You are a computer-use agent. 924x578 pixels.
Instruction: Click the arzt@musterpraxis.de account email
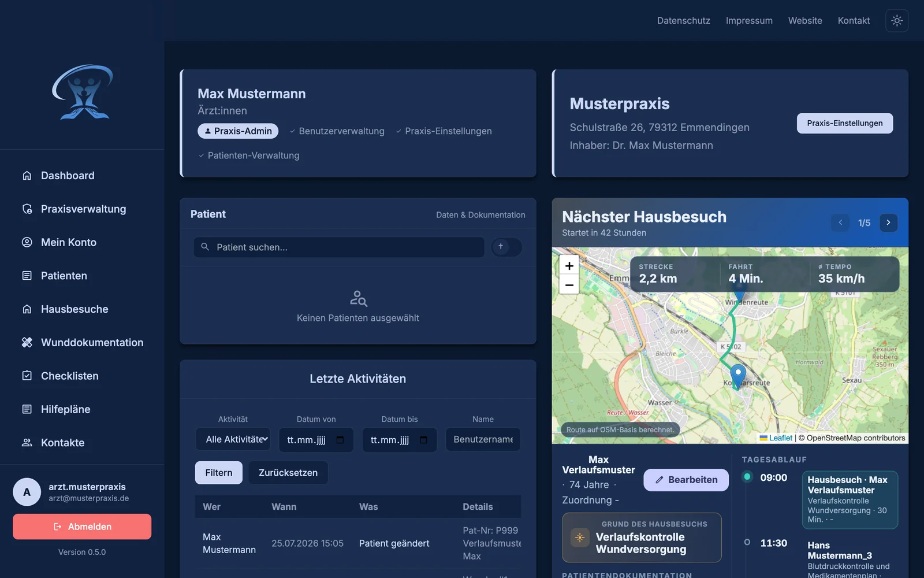88,498
